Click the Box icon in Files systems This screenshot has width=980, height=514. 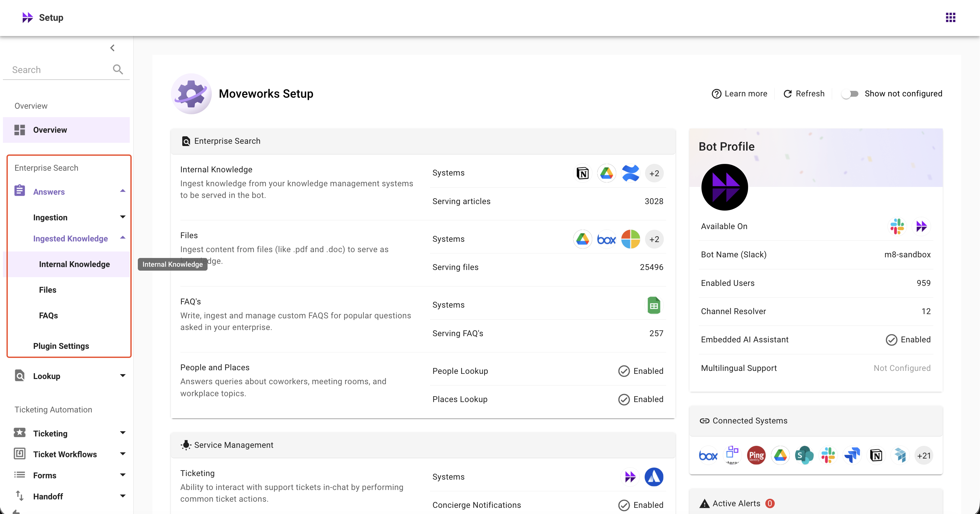click(x=606, y=239)
